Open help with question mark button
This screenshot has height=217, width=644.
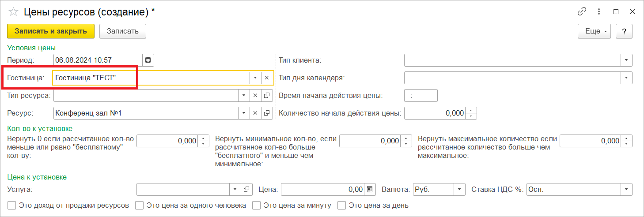(624, 31)
